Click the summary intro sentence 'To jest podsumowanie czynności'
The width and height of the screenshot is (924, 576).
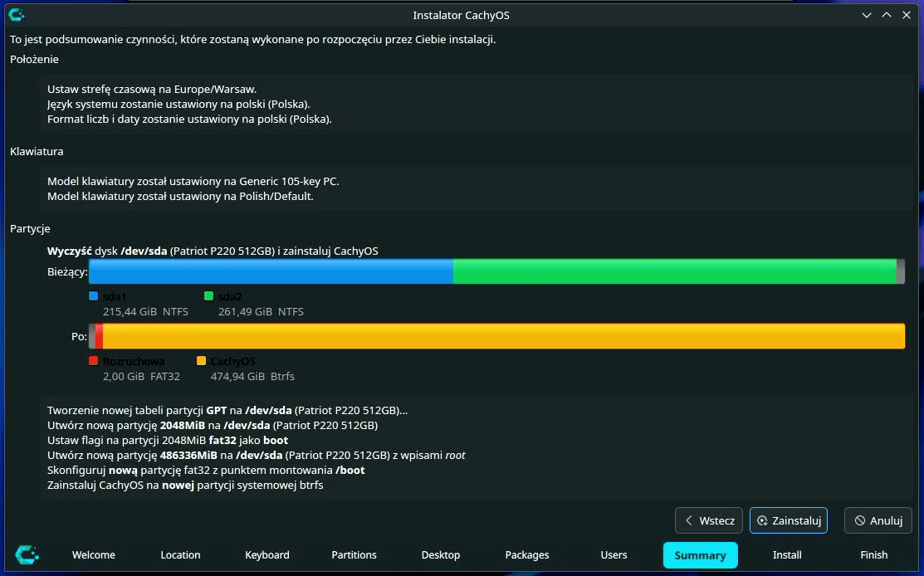tap(253, 40)
